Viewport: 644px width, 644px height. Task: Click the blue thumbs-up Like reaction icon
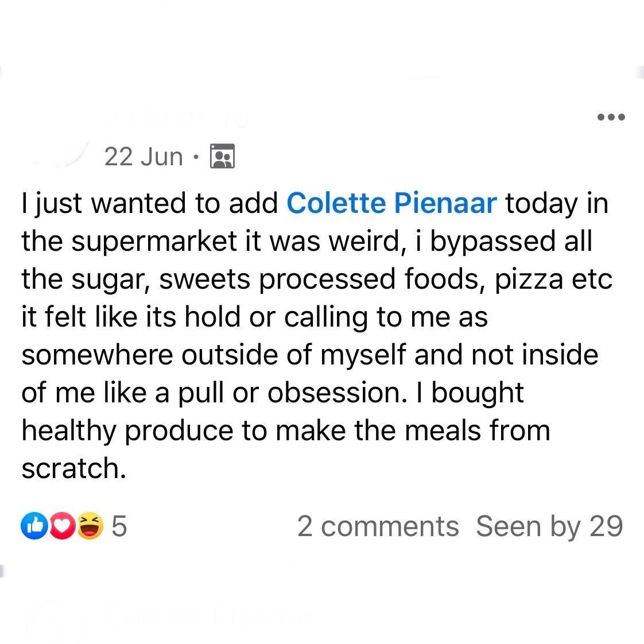pos(32,526)
